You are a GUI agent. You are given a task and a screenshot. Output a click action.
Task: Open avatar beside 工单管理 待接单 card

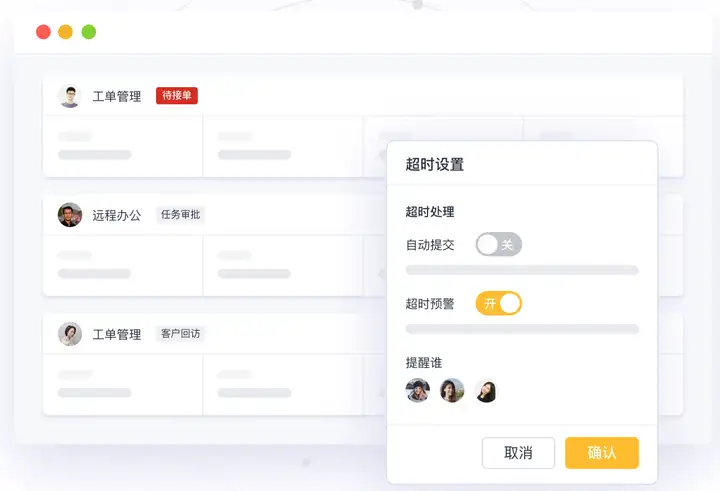[70, 96]
